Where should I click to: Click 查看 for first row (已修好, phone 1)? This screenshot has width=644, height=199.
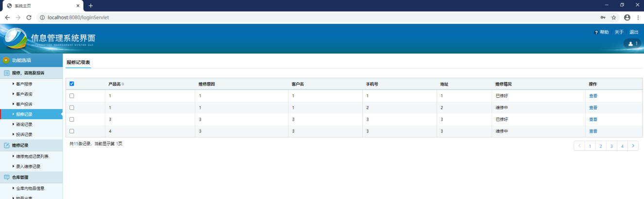[593, 96]
